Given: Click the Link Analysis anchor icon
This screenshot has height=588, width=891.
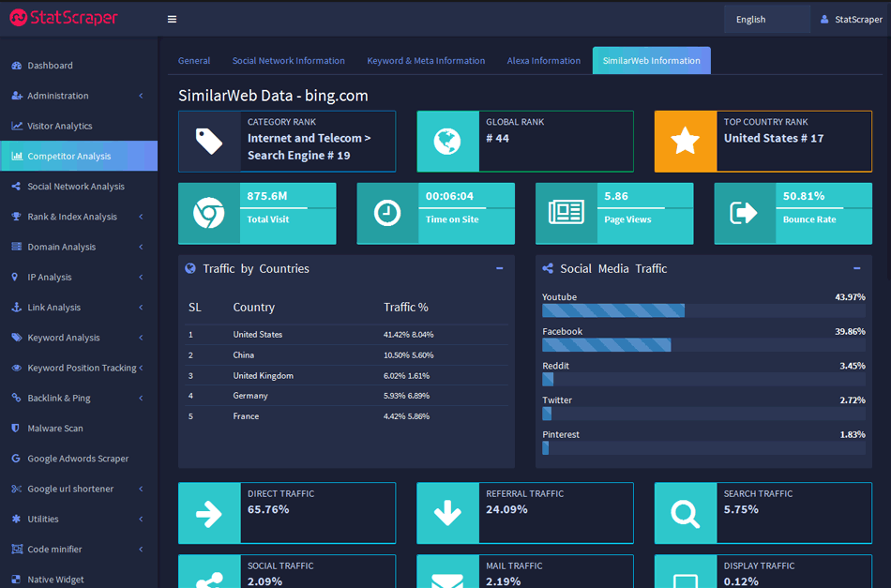Looking at the screenshot, I should (x=17, y=308).
